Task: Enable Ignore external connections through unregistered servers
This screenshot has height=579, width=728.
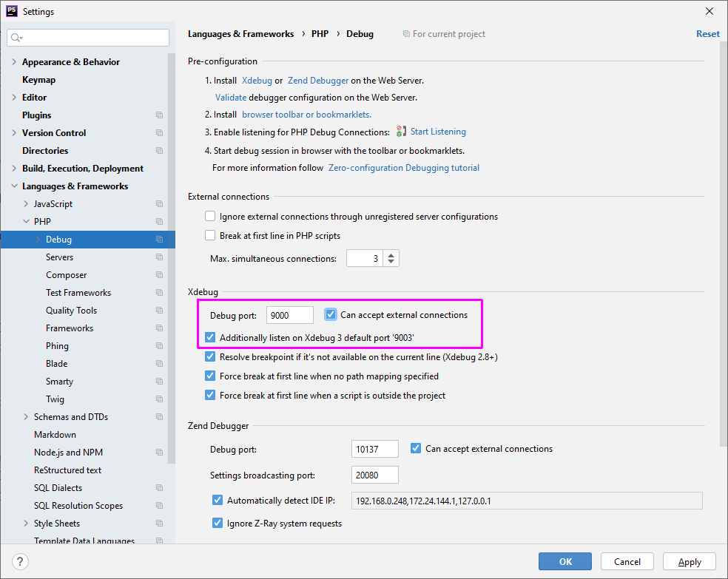Action: tap(210, 216)
